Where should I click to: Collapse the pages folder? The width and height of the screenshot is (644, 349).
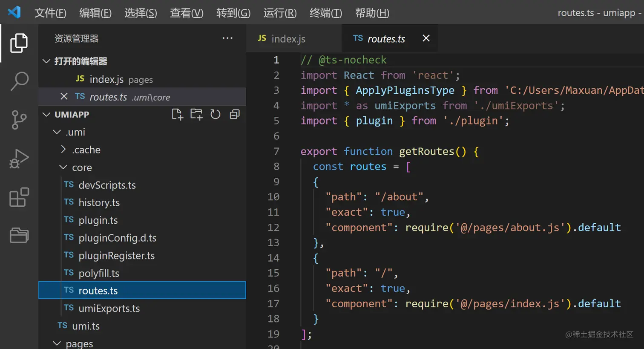coord(57,343)
